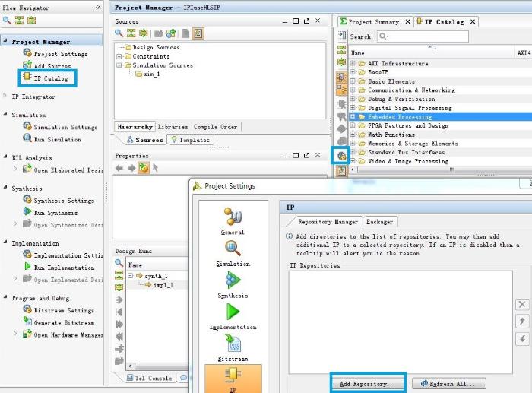Expand the Constraints folder in Sources
Image resolution: width=532 pixels, height=393 pixels.
(119, 57)
